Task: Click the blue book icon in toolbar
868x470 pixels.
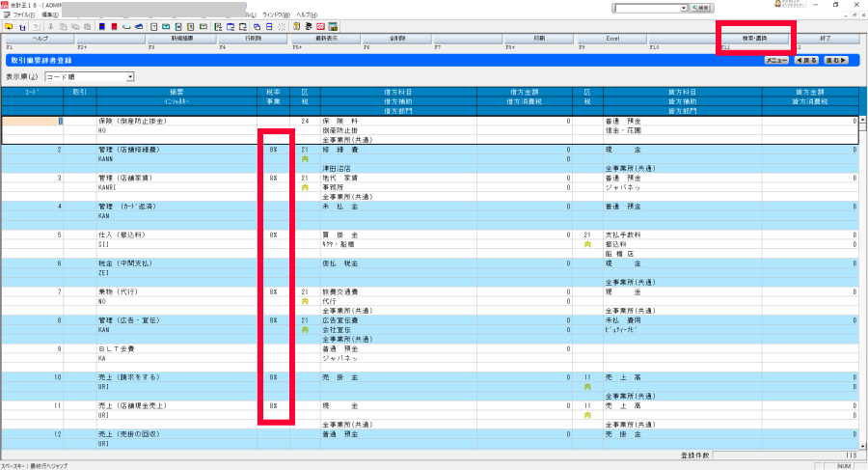Action: click(100, 26)
